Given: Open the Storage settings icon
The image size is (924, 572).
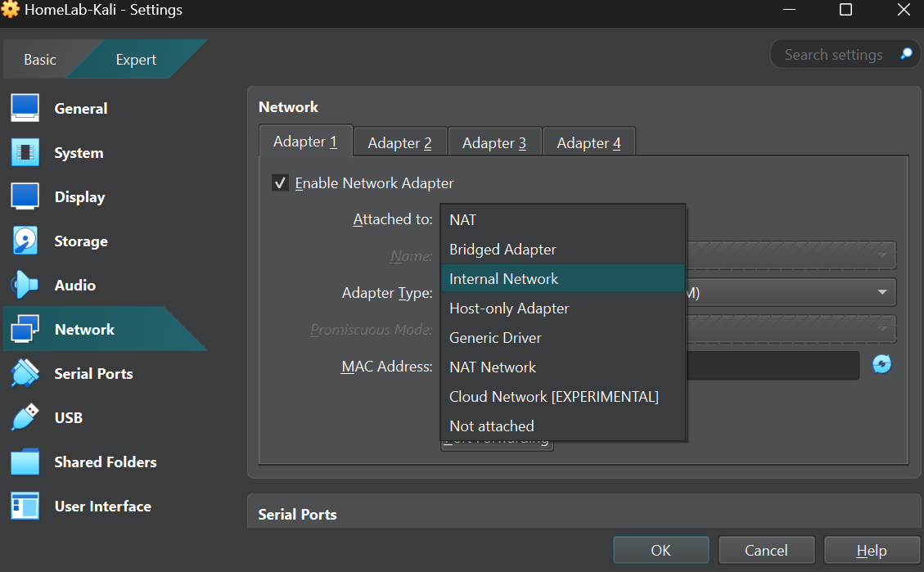Looking at the screenshot, I should pos(80,241).
